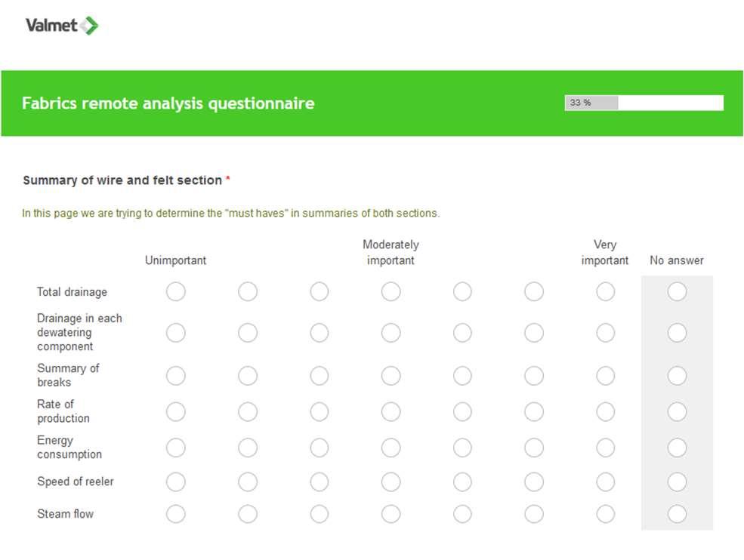Click the Valmet logo
Screen dimensions: 744x560
[62, 25]
